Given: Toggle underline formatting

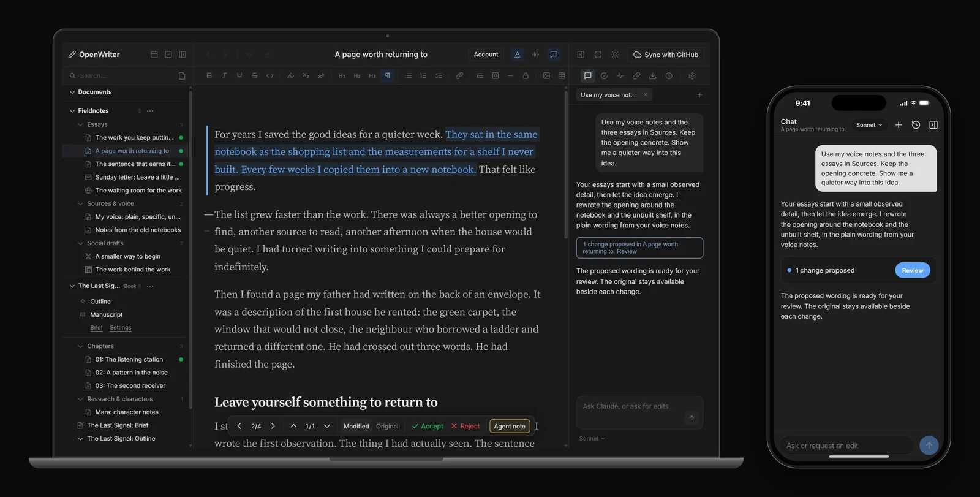Looking at the screenshot, I should (239, 76).
